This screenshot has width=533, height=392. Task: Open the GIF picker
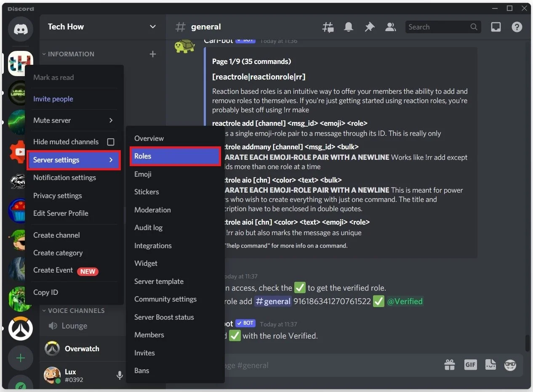click(x=470, y=365)
